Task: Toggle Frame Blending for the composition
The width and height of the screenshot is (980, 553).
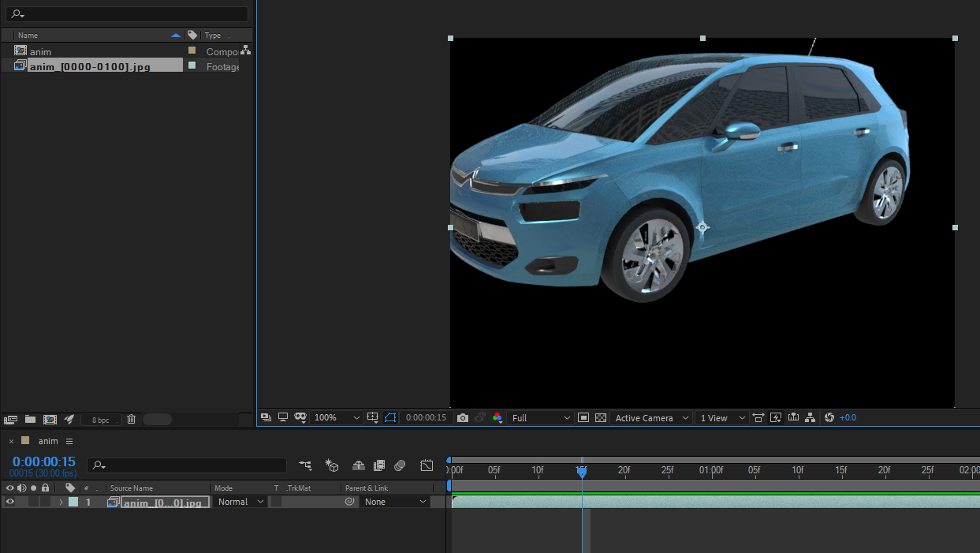Action: [x=379, y=465]
